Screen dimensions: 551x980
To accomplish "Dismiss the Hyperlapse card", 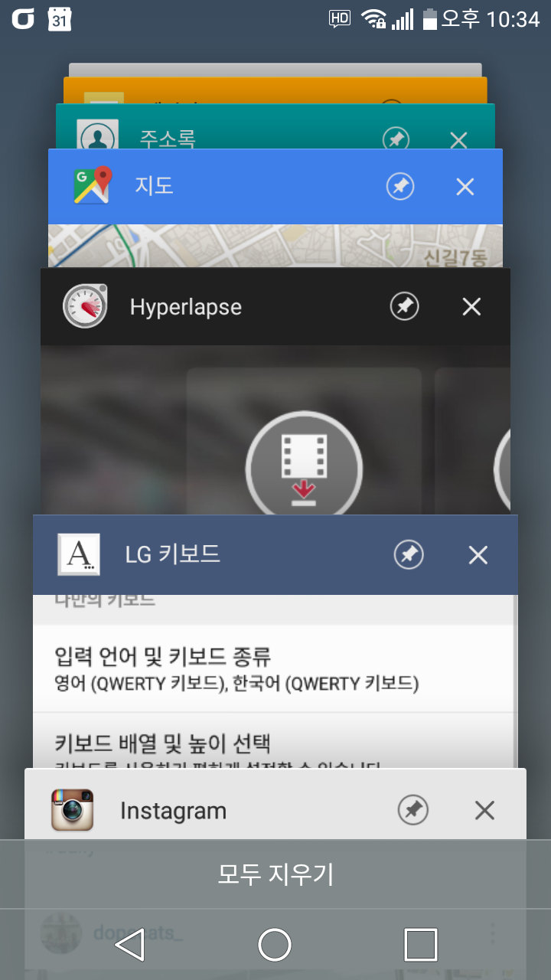I will coord(472,307).
